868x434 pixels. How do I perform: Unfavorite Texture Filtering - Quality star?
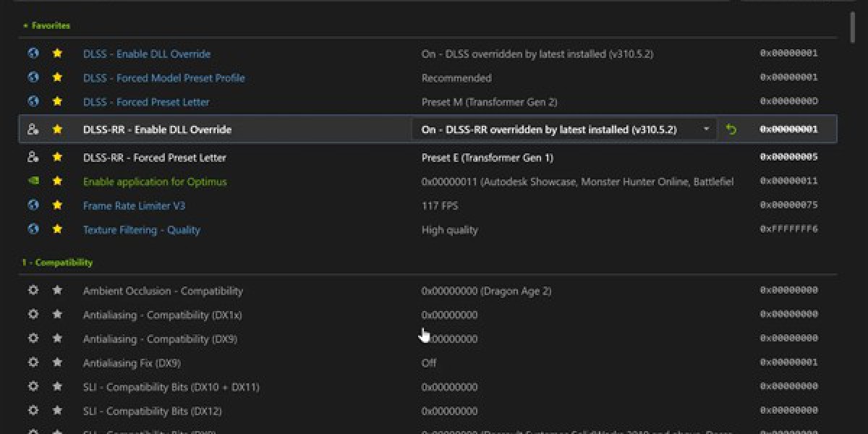[x=57, y=229]
